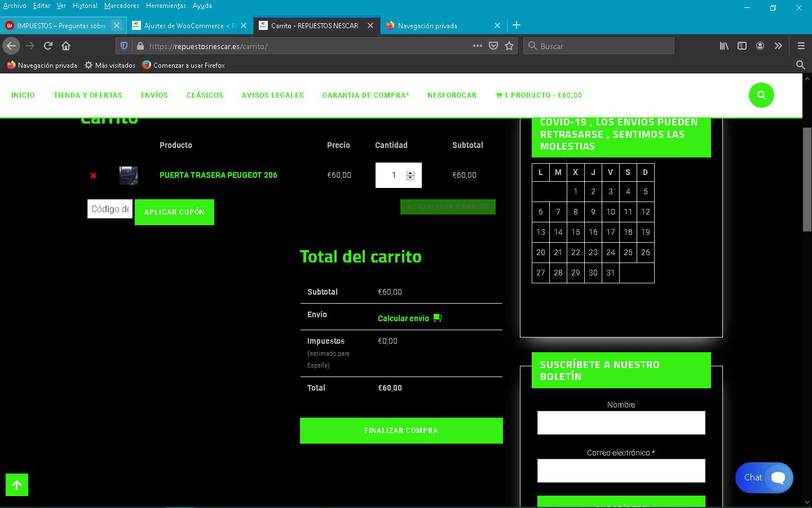
Task: Click the FINALIZAR COMPRA button
Action: [x=401, y=431]
